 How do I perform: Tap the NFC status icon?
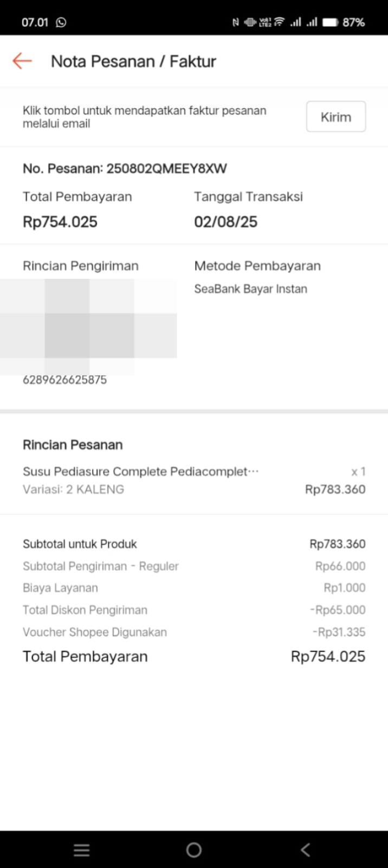pos(235,22)
